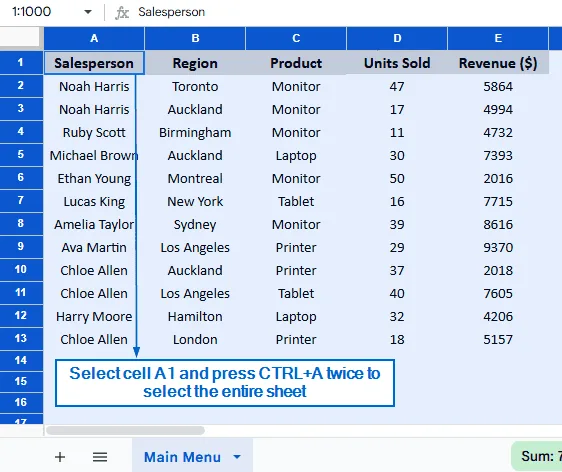This screenshot has height=472, width=562.
Task: Select the Sydney cell
Action: point(195,225)
